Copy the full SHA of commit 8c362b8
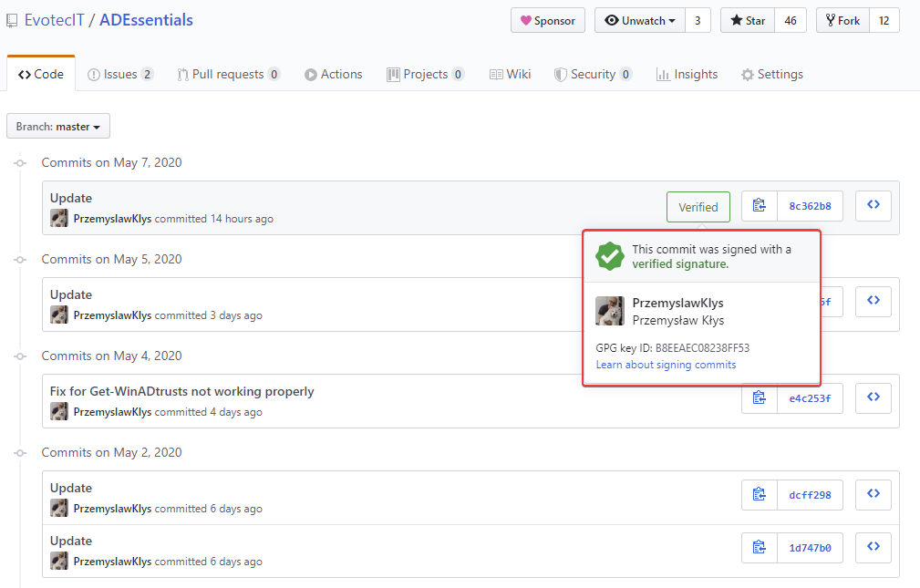 click(759, 206)
